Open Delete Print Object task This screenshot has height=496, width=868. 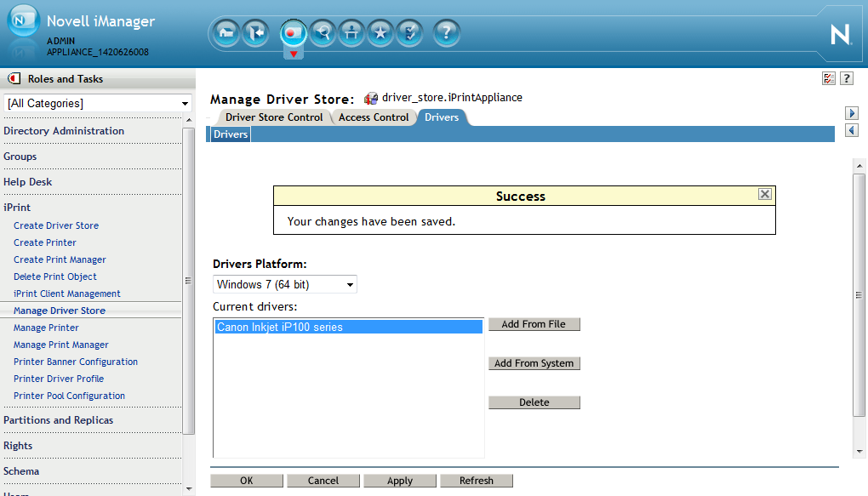pos(54,277)
